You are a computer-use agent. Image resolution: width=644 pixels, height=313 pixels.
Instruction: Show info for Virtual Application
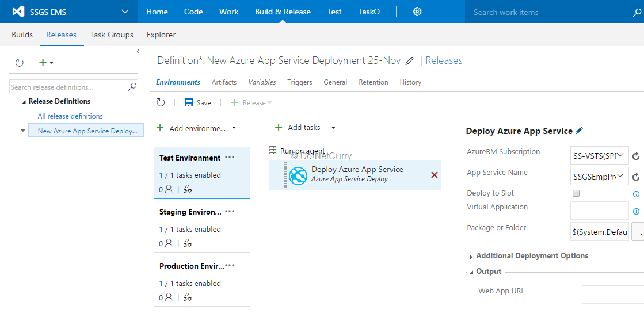pyautogui.click(x=636, y=212)
